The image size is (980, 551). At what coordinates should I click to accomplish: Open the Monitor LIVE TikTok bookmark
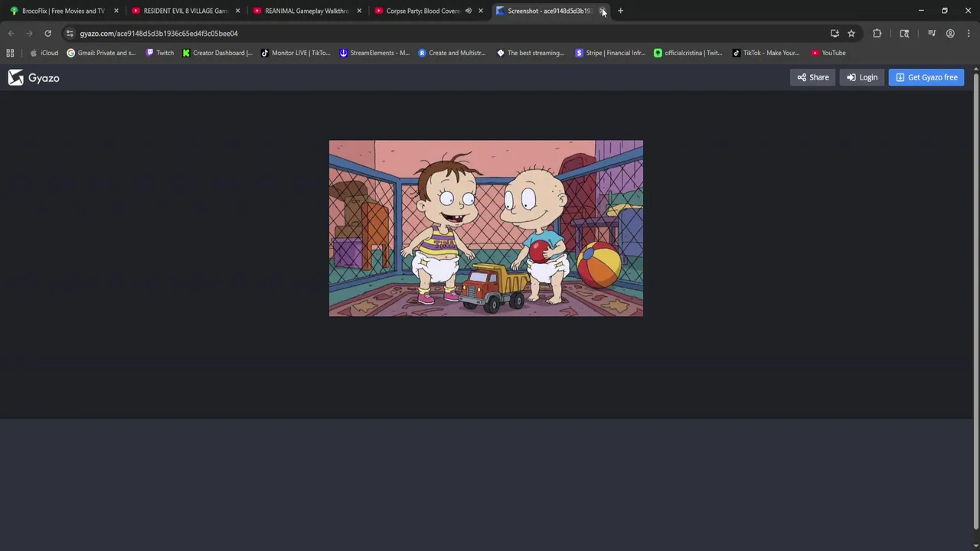point(296,53)
